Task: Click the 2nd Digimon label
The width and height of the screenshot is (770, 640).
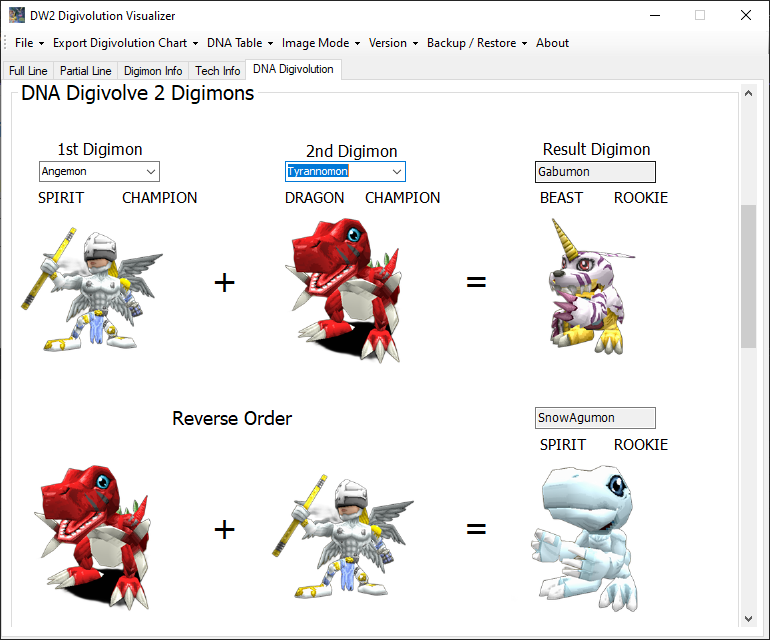Action: [352, 151]
